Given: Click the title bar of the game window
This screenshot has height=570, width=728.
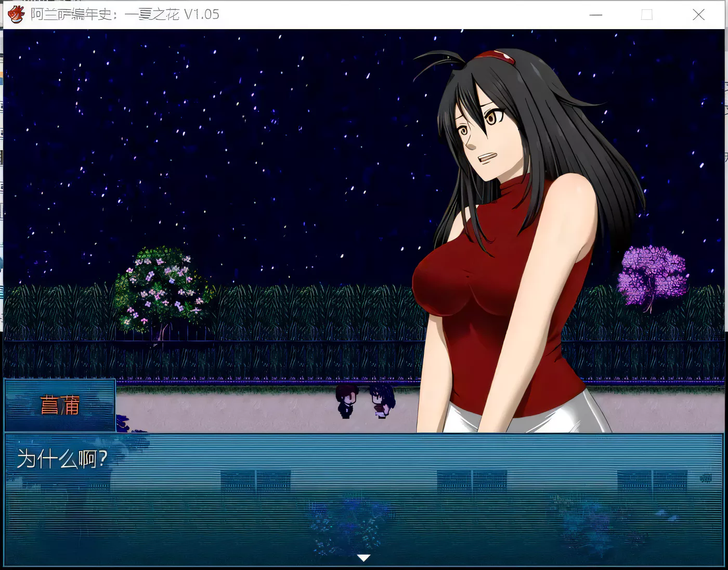Looking at the screenshot, I should pyautogui.click(x=364, y=14).
